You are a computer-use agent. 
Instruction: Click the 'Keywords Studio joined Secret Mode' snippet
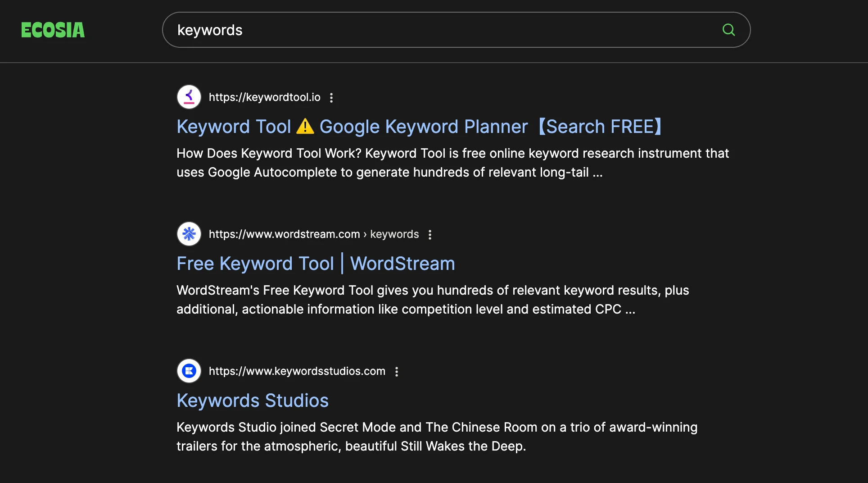pyautogui.click(x=437, y=437)
